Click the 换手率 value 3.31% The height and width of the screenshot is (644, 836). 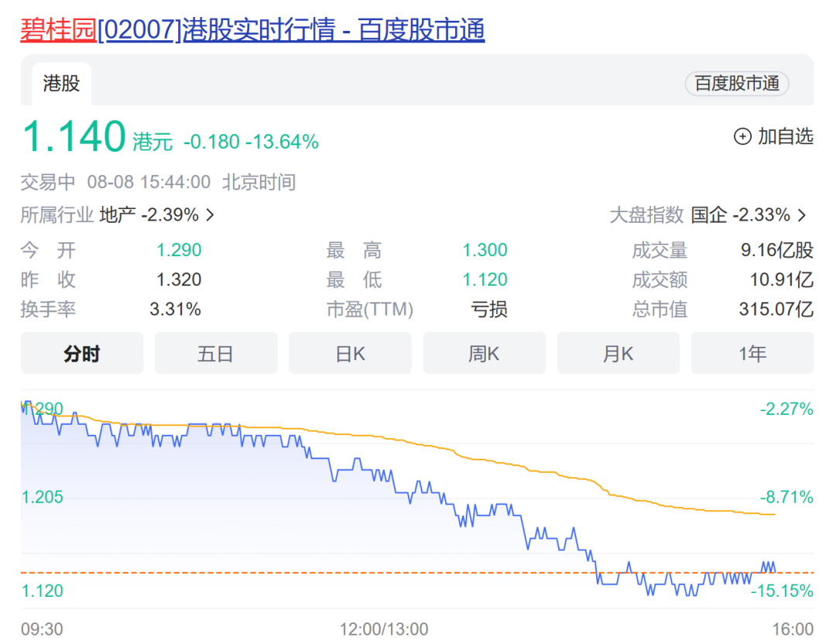point(175,309)
